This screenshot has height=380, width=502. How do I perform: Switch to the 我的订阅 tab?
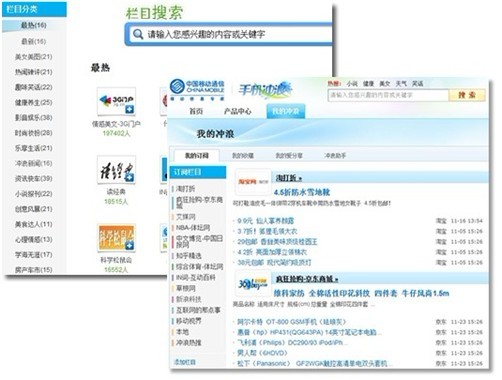(x=197, y=156)
